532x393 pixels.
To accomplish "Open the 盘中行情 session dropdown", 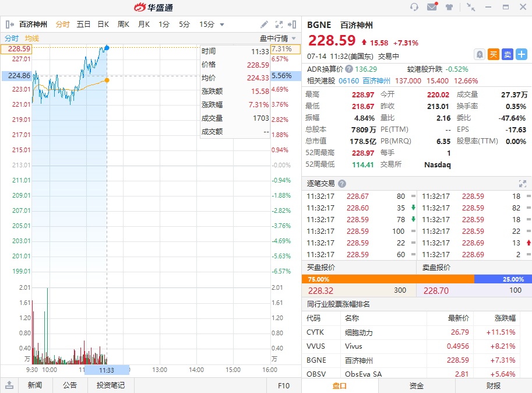I will pyautogui.click(x=278, y=38).
